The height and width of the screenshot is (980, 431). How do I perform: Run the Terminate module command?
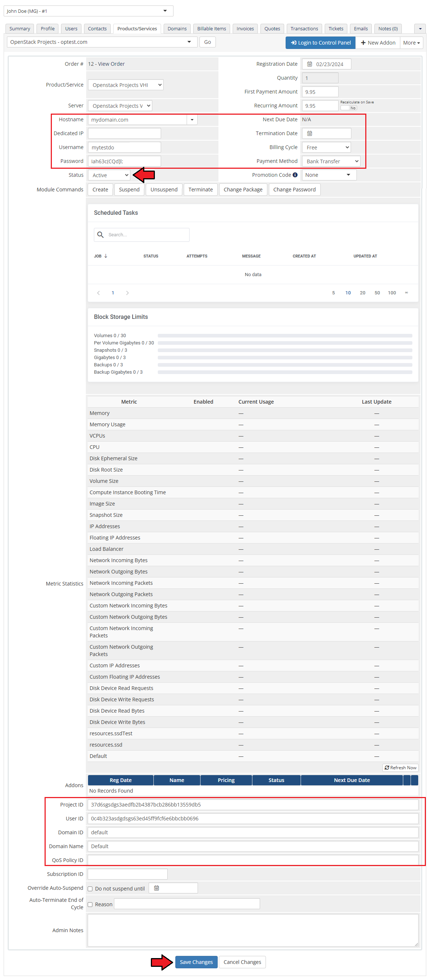click(x=201, y=190)
